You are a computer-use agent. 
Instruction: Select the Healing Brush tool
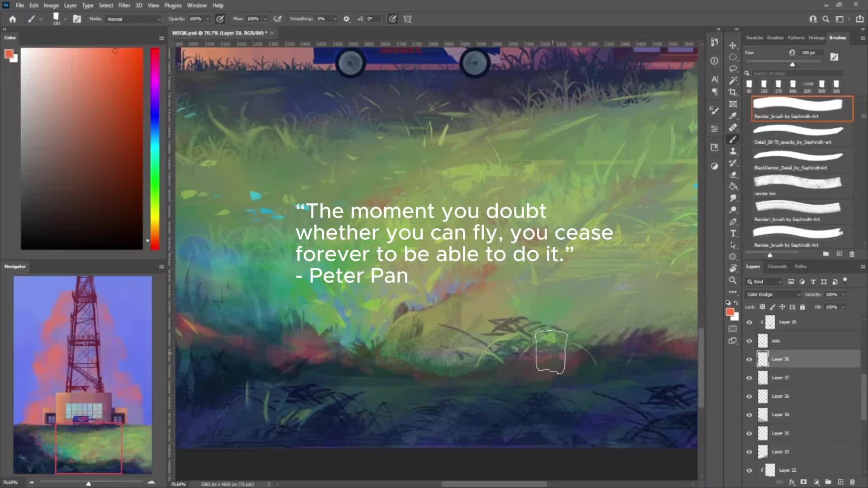pos(733,127)
